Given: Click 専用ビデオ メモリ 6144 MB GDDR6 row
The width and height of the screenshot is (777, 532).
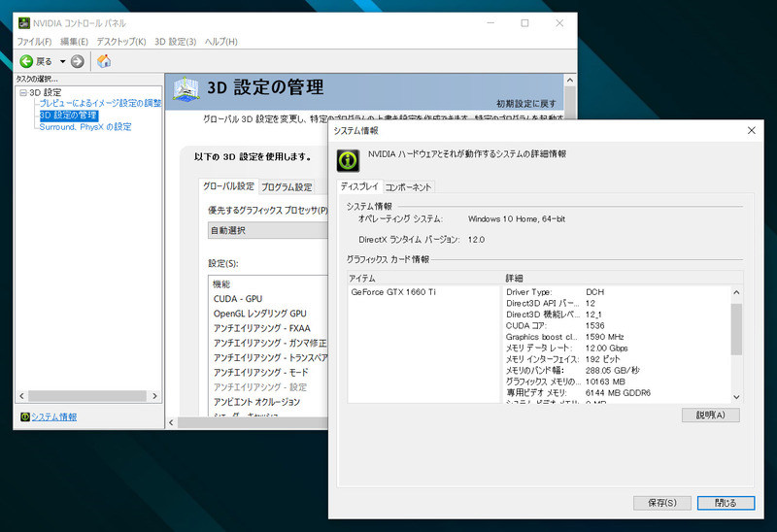Looking at the screenshot, I should [x=617, y=393].
